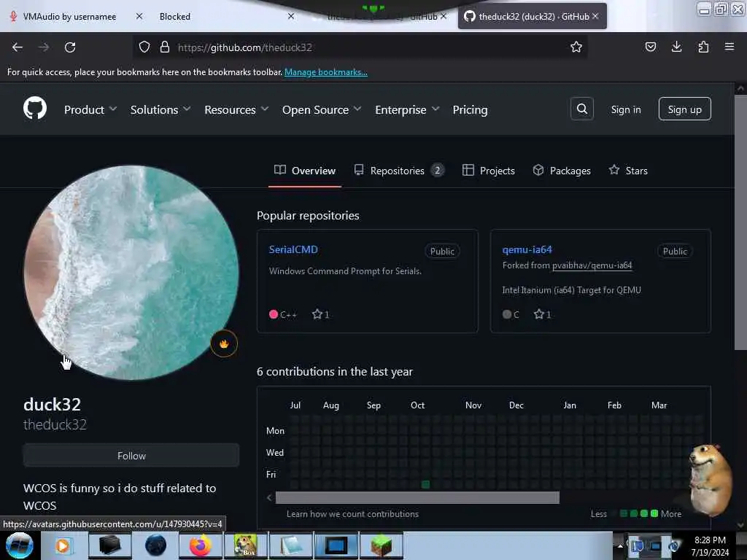Open the Packages tab
747x560 pixels.
[x=562, y=171]
